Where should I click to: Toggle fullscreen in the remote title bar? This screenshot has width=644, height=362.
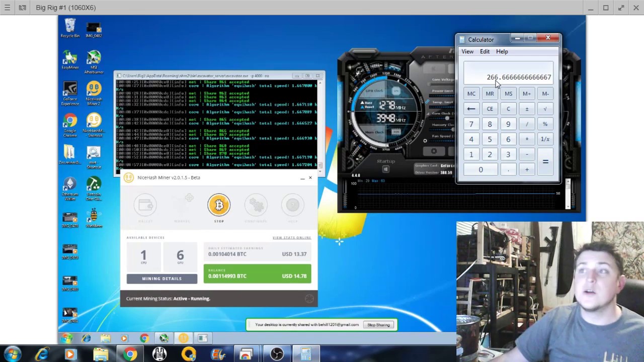pos(621,8)
